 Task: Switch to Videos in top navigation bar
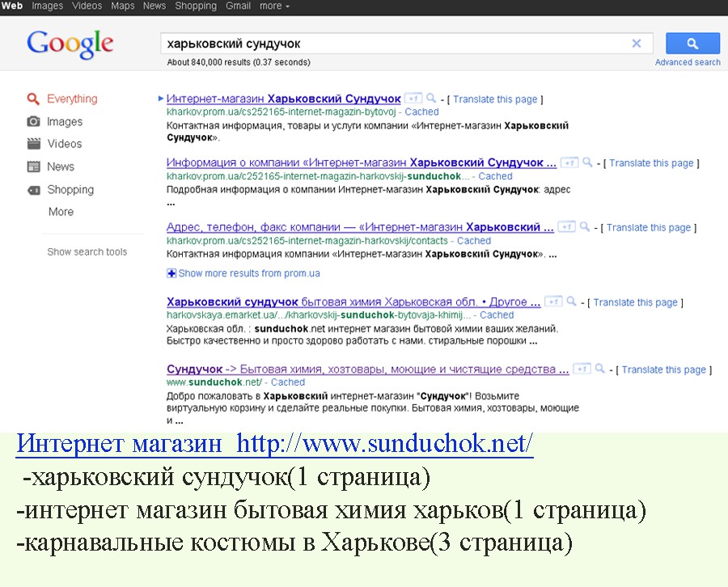pyautogui.click(x=87, y=6)
